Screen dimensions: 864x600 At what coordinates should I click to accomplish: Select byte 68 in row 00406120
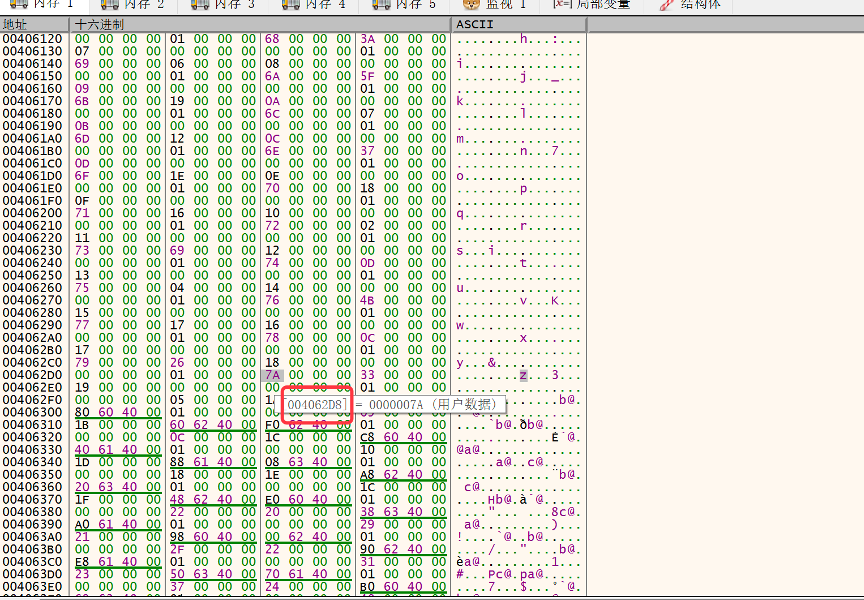[272, 39]
